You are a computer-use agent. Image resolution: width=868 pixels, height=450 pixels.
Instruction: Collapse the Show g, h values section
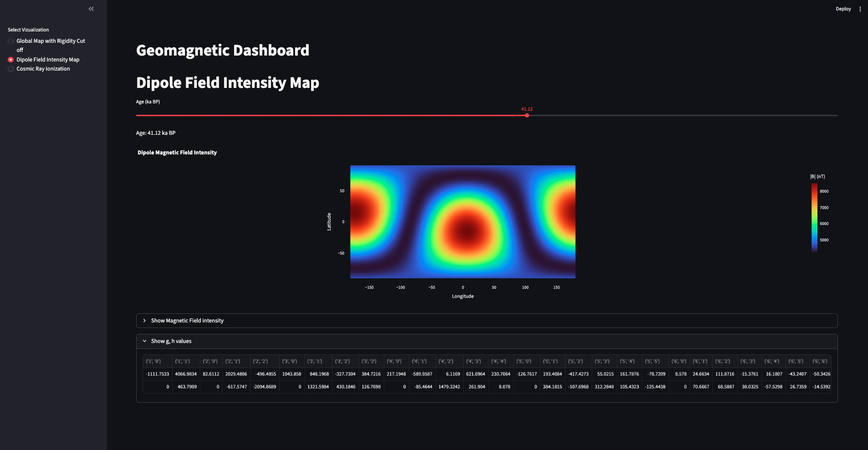(x=171, y=341)
